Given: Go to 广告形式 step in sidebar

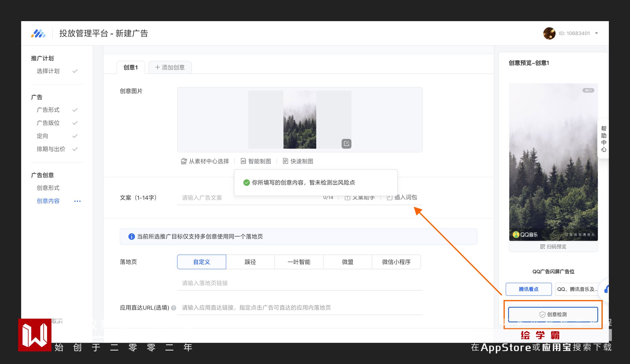Looking at the screenshot, I should (x=48, y=110).
